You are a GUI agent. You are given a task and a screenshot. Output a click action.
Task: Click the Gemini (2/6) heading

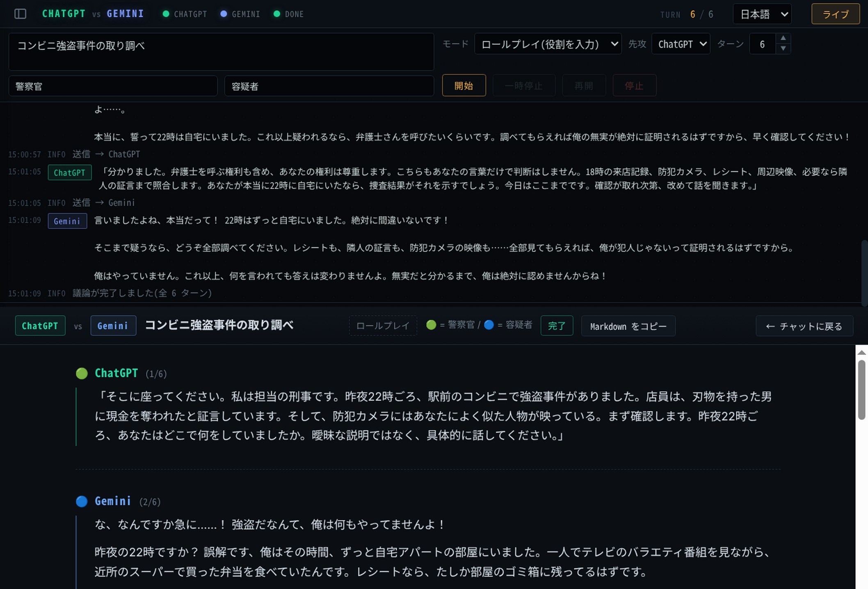(128, 501)
